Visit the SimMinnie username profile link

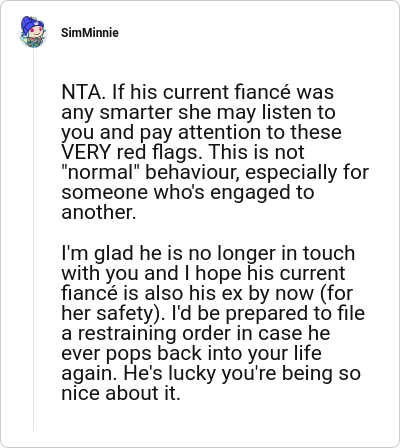[x=90, y=33]
